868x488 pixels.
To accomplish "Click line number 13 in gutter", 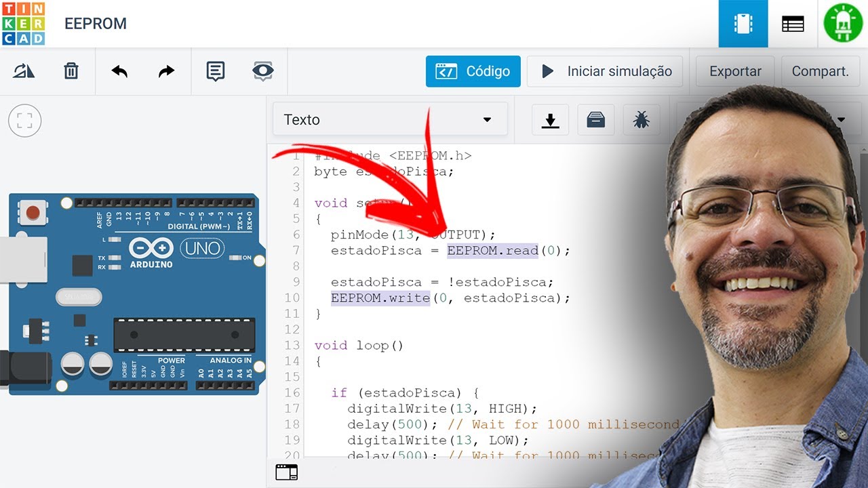I will (292, 346).
